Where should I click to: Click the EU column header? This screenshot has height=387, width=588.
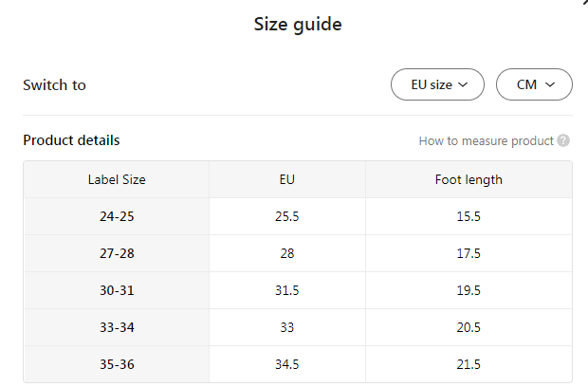tap(286, 179)
